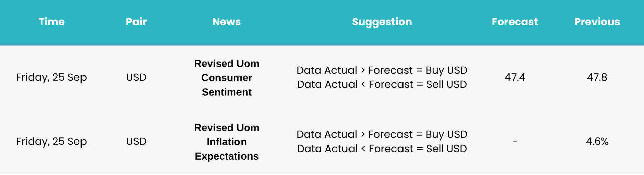Select the Pair column header
This screenshot has width=644, height=175.
tap(136, 22)
